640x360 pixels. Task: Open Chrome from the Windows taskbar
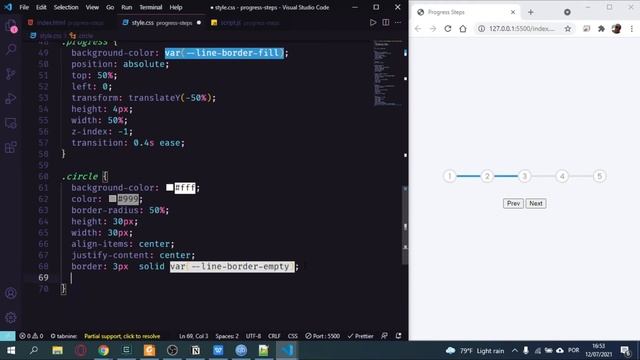(x=103, y=351)
